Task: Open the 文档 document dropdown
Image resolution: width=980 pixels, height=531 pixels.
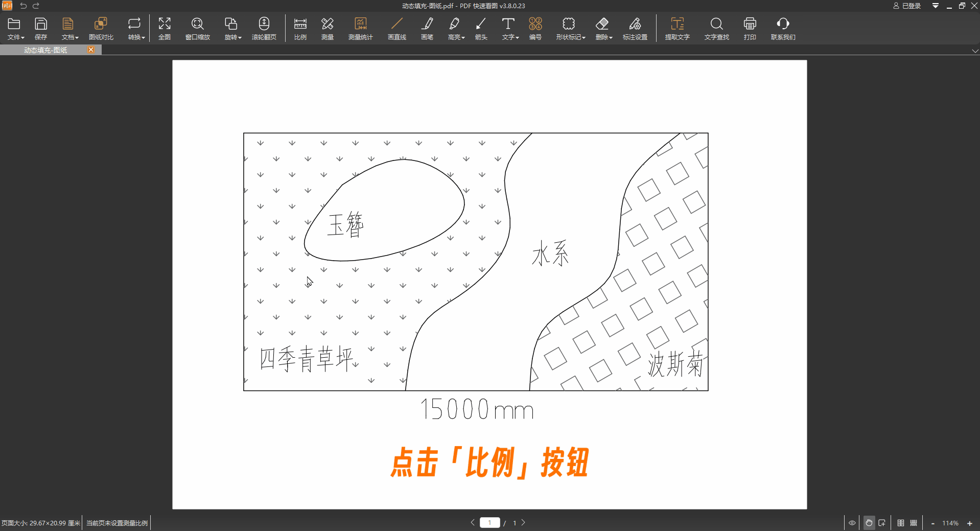Action: [69, 29]
